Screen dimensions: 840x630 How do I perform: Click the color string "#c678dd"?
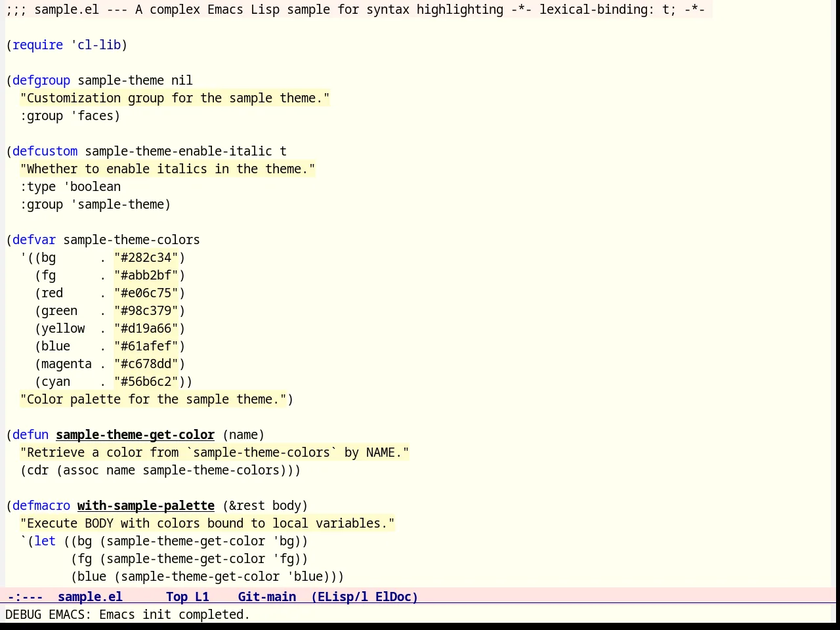pos(146,364)
